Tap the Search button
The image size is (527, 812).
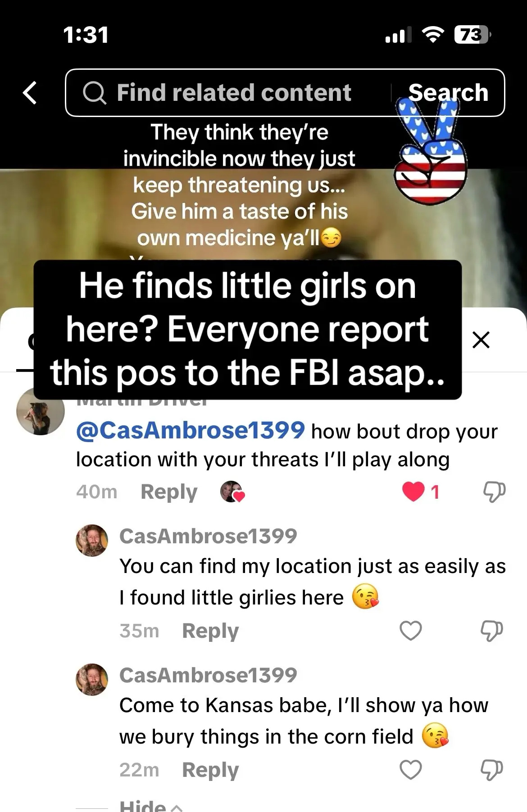(448, 93)
